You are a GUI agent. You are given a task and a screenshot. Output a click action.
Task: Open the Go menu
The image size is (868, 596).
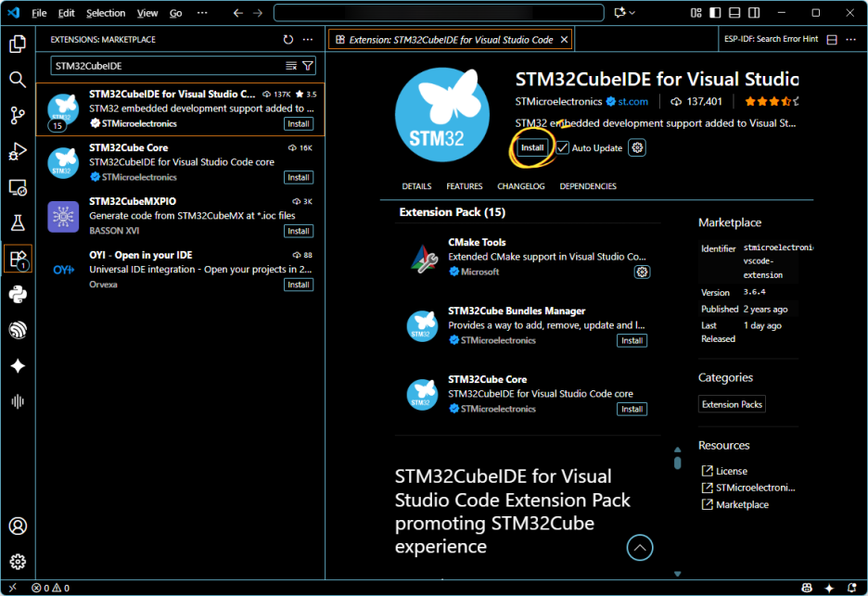point(175,13)
